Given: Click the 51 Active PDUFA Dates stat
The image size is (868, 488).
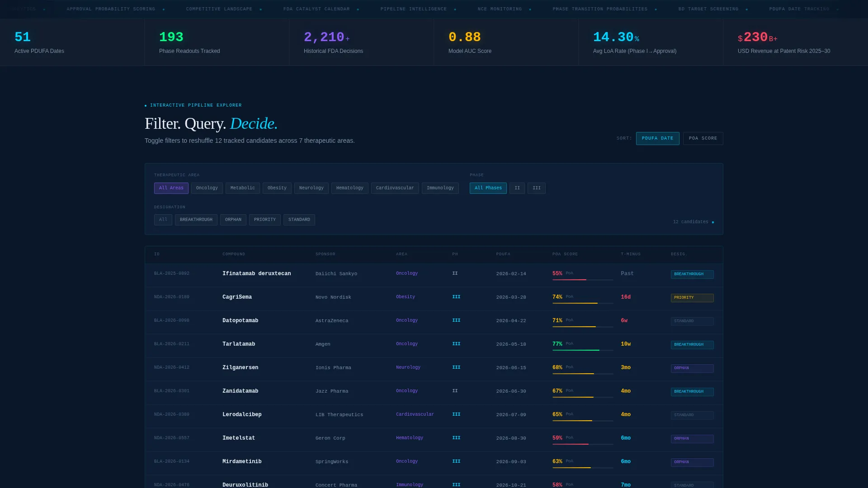Looking at the screenshot, I should (72, 42).
